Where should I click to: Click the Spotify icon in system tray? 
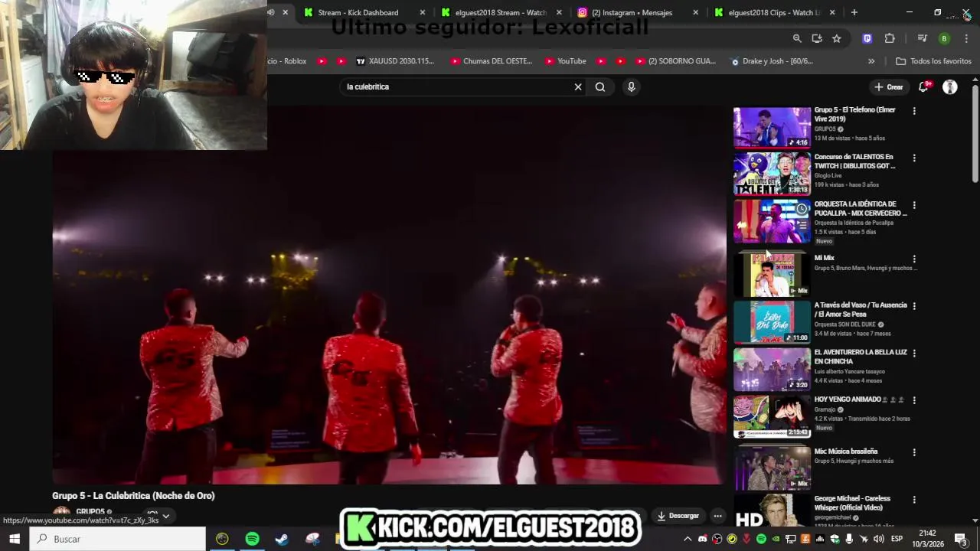(761, 539)
